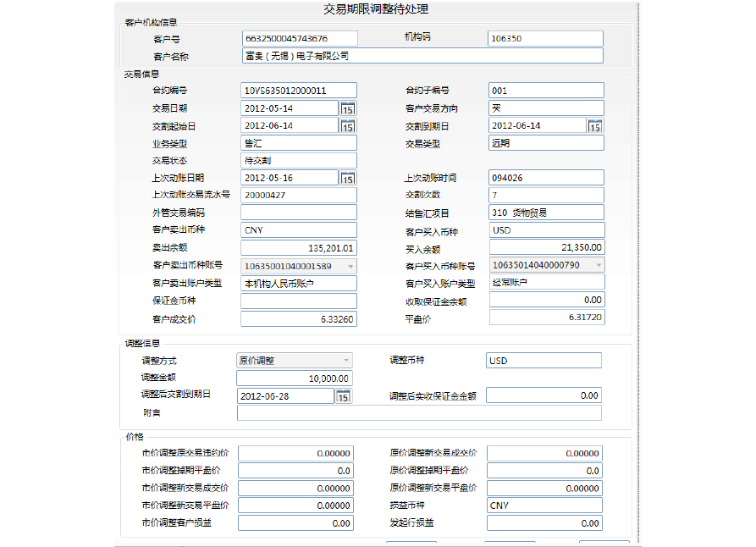Click the empty 外管交易编码 field
756x547 pixels.
(x=299, y=213)
